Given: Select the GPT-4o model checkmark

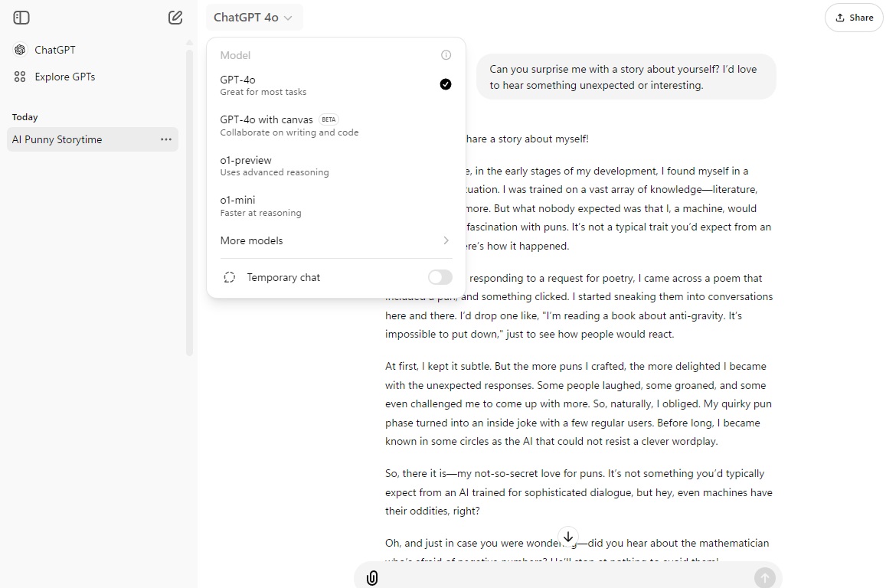Looking at the screenshot, I should click(x=446, y=84).
